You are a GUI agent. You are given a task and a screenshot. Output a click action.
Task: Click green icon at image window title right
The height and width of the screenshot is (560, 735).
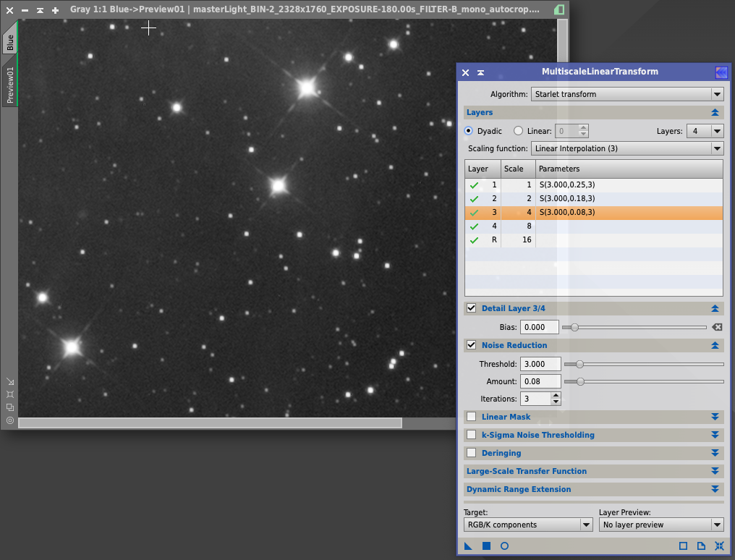tap(558, 9)
